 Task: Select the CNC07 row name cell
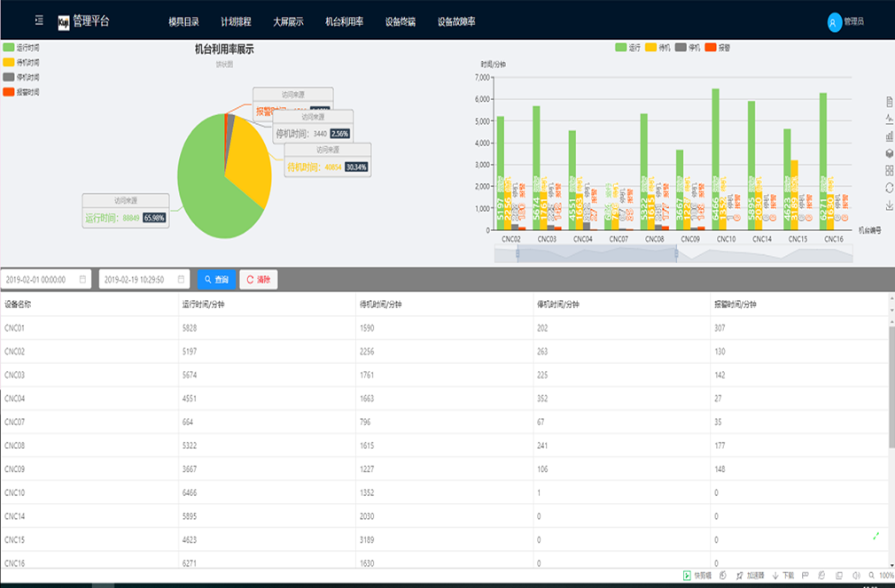coord(89,422)
